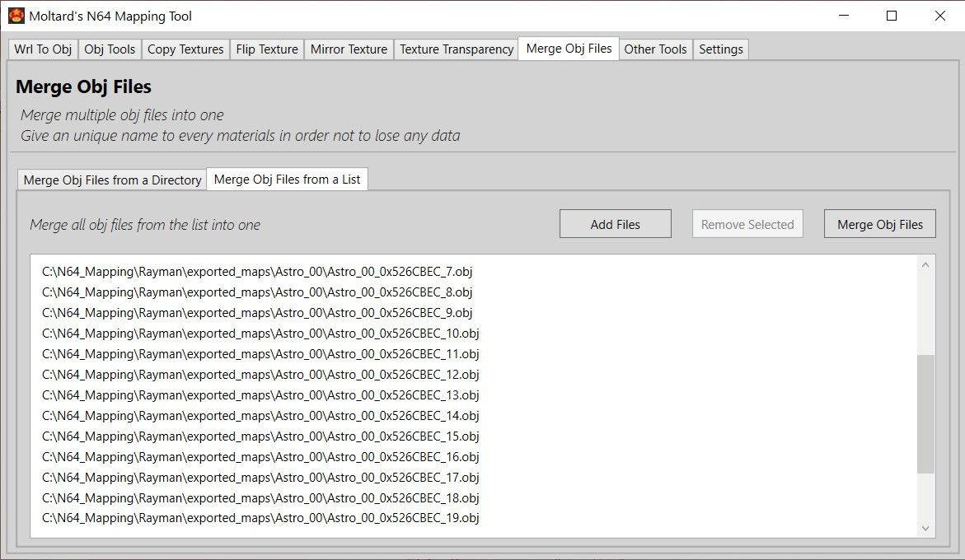Click the Remove Selected button
965x560 pixels.
click(x=747, y=223)
